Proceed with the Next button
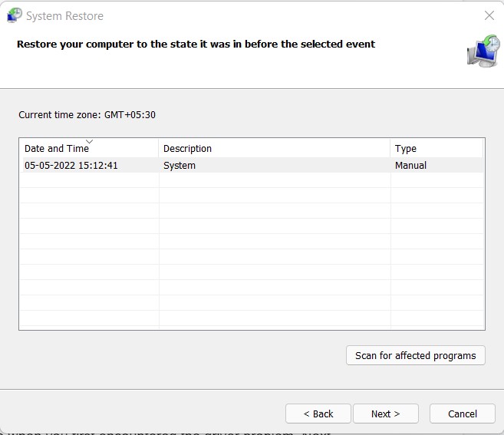Image resolution: width=504 pixels, height=435 pixels. (385, 414)
